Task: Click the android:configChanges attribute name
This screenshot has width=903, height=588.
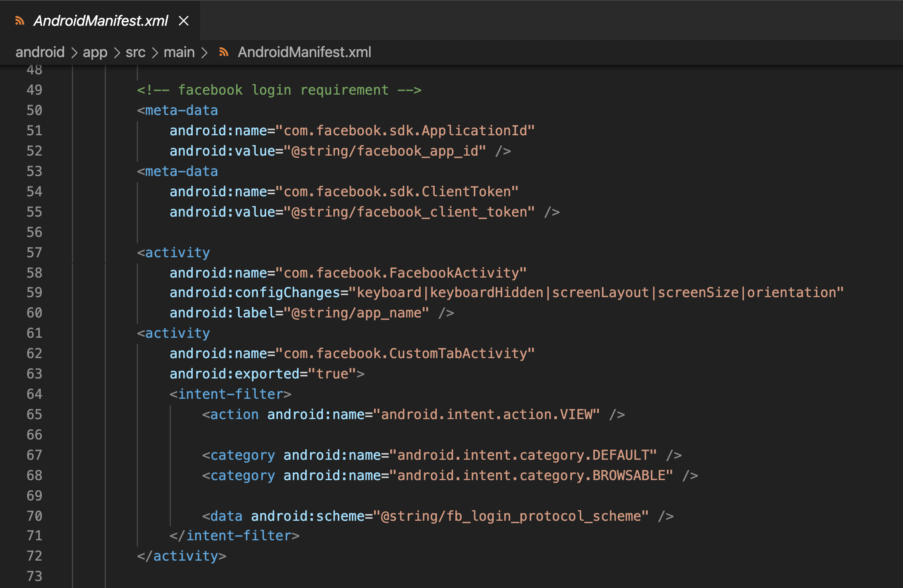Action: pos(254,292)
